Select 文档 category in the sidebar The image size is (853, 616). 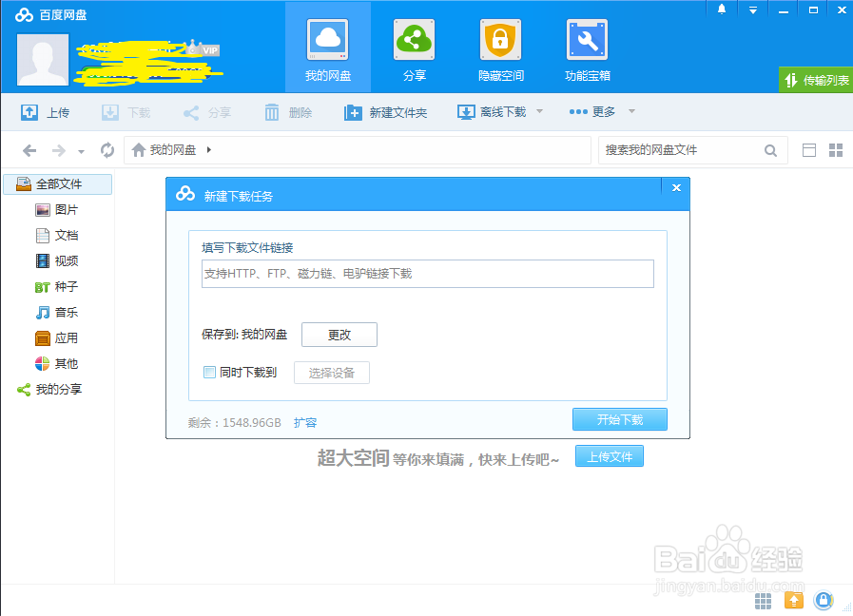pos(56,235)
